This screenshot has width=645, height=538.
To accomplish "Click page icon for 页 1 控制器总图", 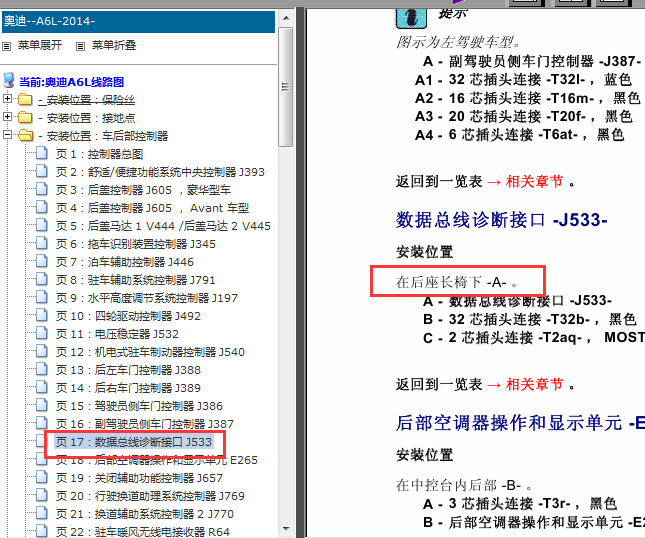I will (x=42, y=153).
